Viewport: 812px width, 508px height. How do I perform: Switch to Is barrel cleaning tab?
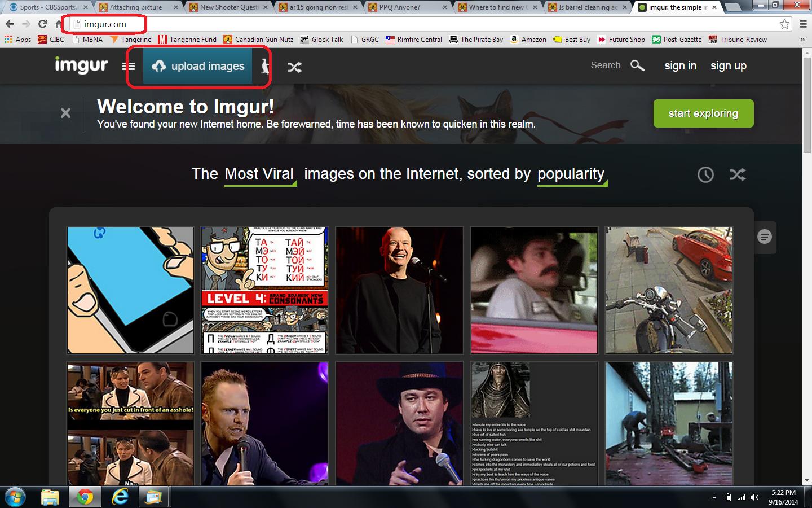click(x=588, y=7)
